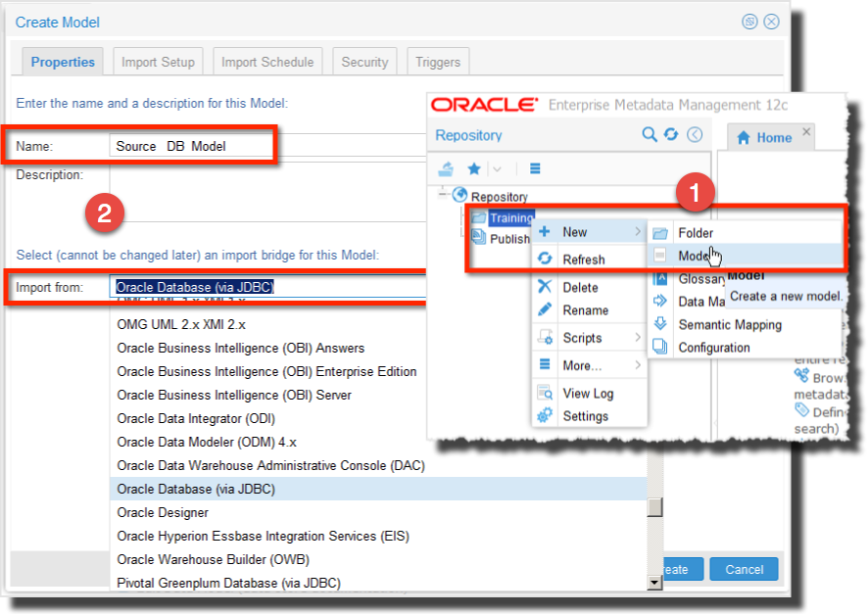This screenshot has height=614, width=868.
Task: Click the globe icon of the Repository root
Action: point(460,195)
